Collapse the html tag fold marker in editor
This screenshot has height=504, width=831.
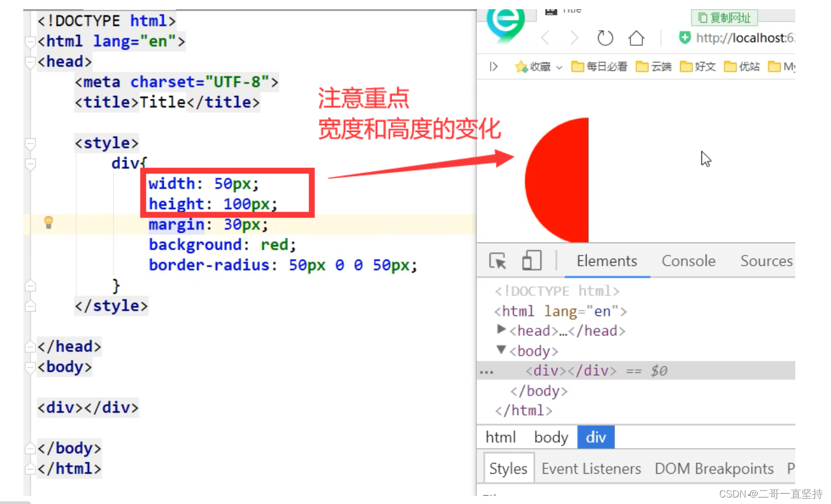coord(30,41)
